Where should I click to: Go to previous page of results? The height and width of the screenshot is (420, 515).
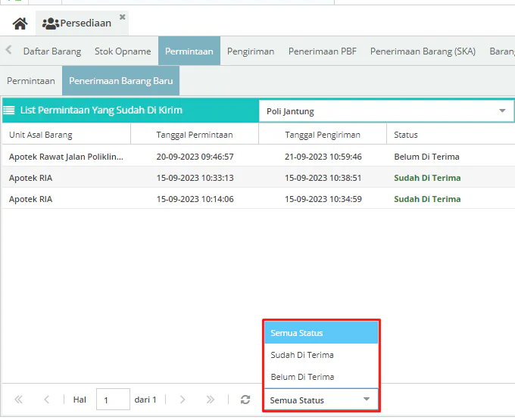46,400
